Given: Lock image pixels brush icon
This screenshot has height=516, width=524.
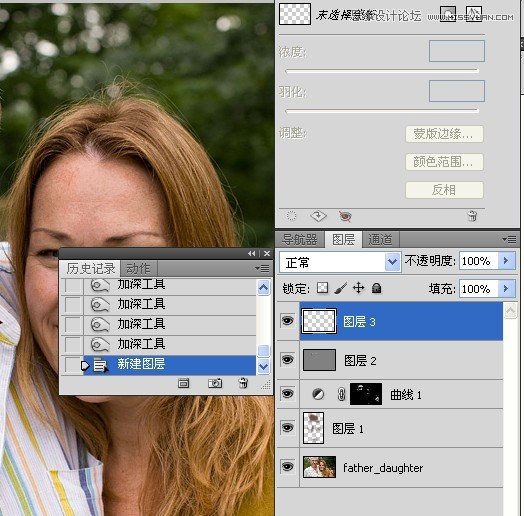Looking at the screenshot, I should [x=341, y=288].
